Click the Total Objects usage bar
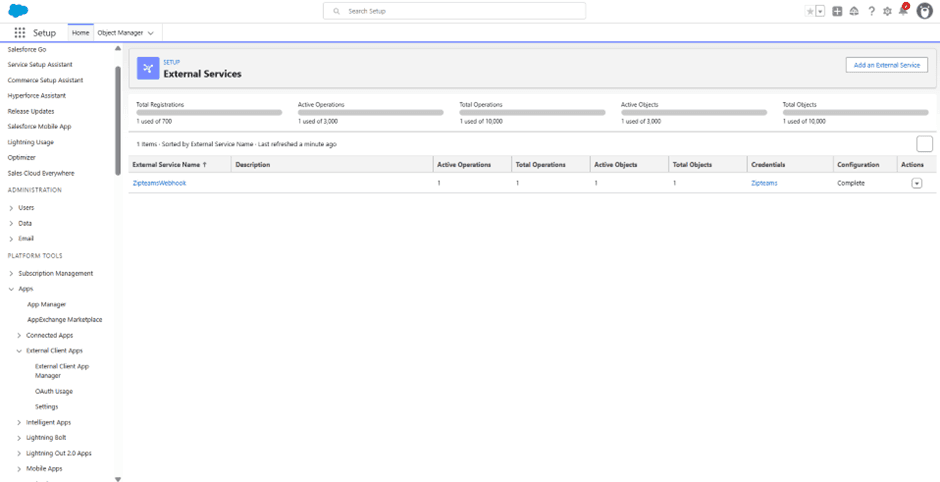This screenshot has height=482, width=940. (x=855, y=113)
